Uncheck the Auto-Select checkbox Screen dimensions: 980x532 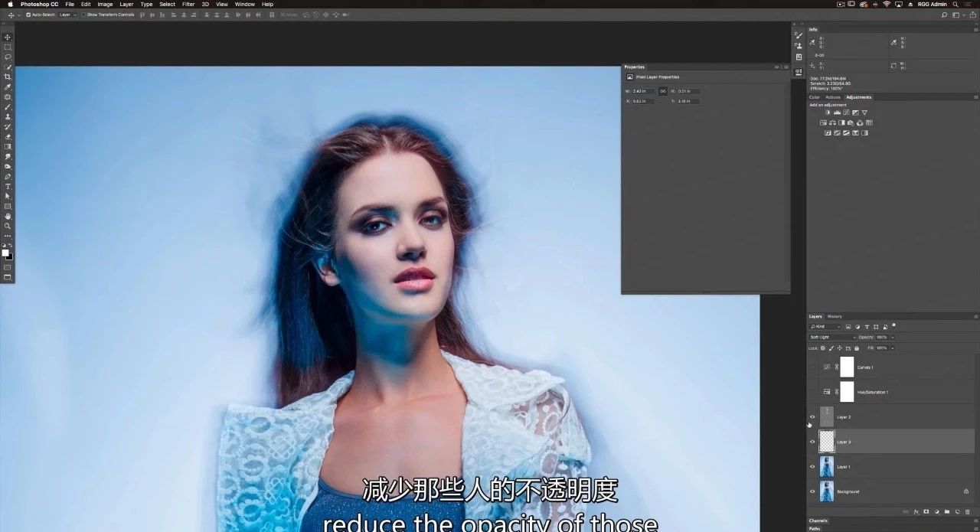[28, 15]
